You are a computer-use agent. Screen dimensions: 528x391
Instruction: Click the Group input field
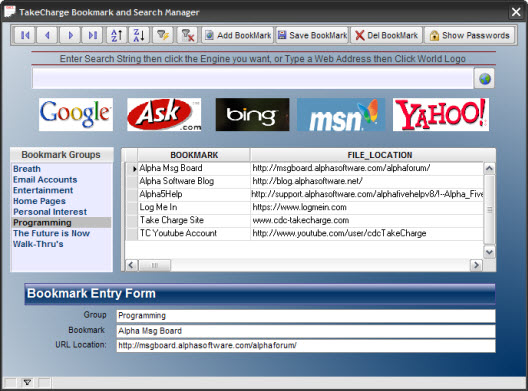306,316
